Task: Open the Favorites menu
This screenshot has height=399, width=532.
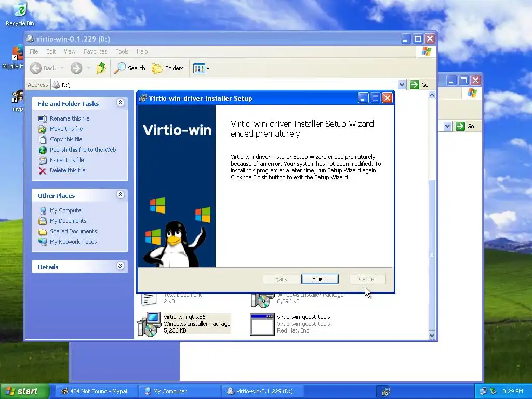Action: 96,51
